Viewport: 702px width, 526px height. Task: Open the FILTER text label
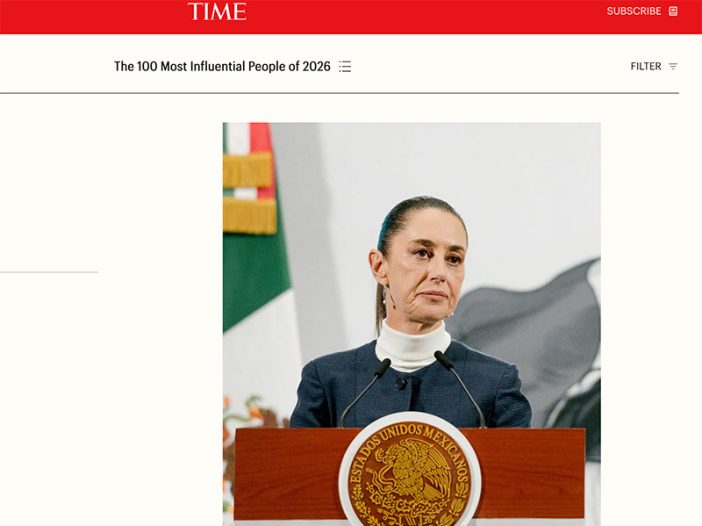pos(646,67)
